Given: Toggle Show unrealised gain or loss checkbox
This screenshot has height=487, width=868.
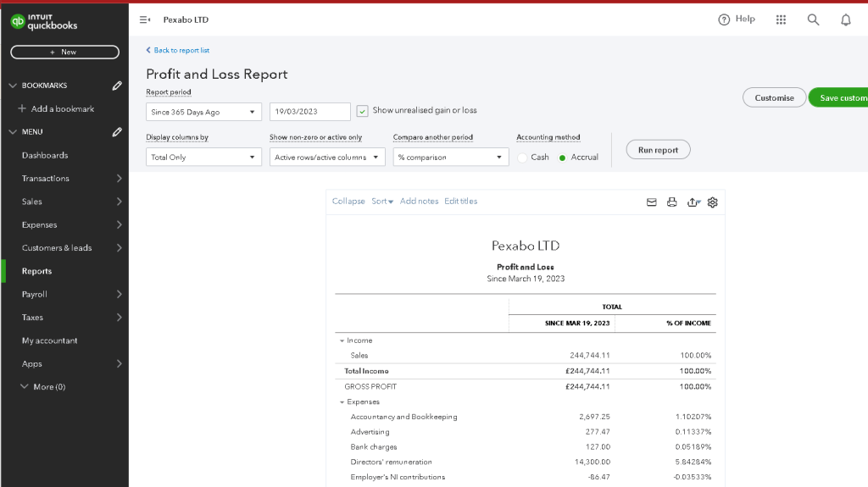Looking at the screenshot, I should click(362, 111).
